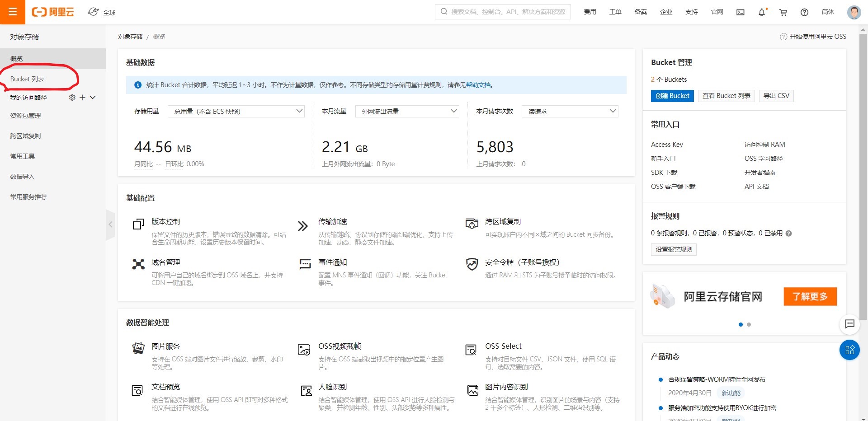The width and height of the screenshot is (868, 421).
Task: Open 开始使用阿里云 OSS help link
Action: point(813,37)
